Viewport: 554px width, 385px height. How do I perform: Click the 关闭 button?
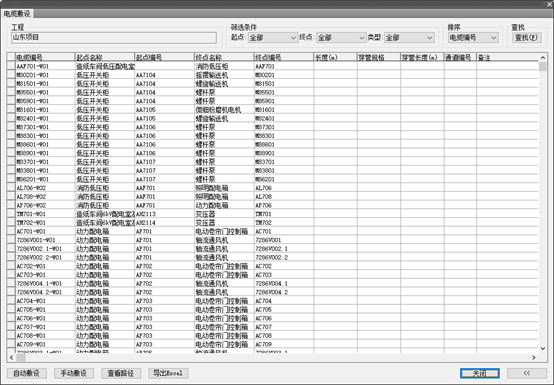479,373
